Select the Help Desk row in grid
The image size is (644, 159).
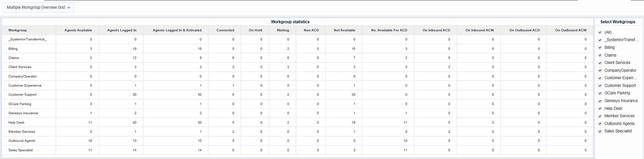[x=298, y=122]
